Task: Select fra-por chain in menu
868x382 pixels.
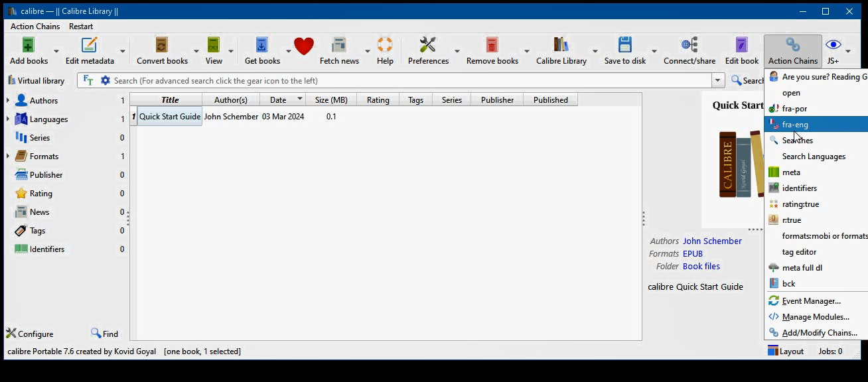Action: point(816,108)
